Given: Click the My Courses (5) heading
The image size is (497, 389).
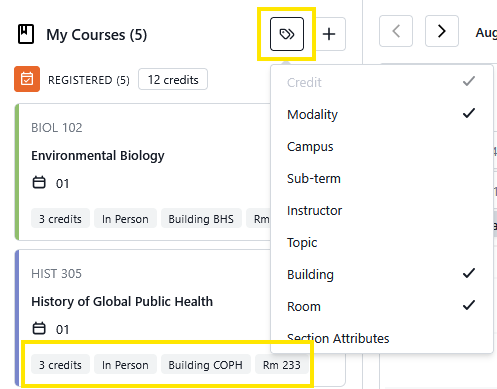Looking at the screenshot, I should tap(97, 35).
